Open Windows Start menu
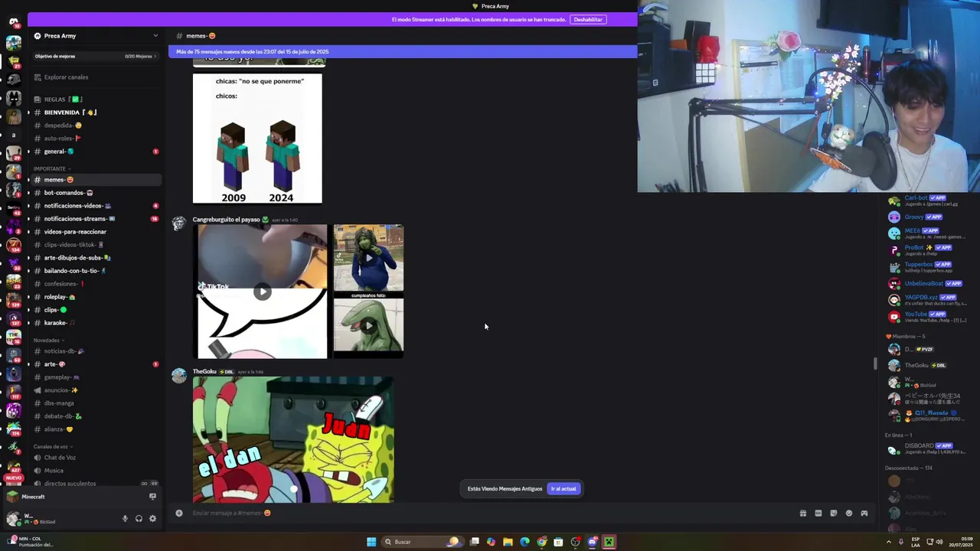 [371, 542]
